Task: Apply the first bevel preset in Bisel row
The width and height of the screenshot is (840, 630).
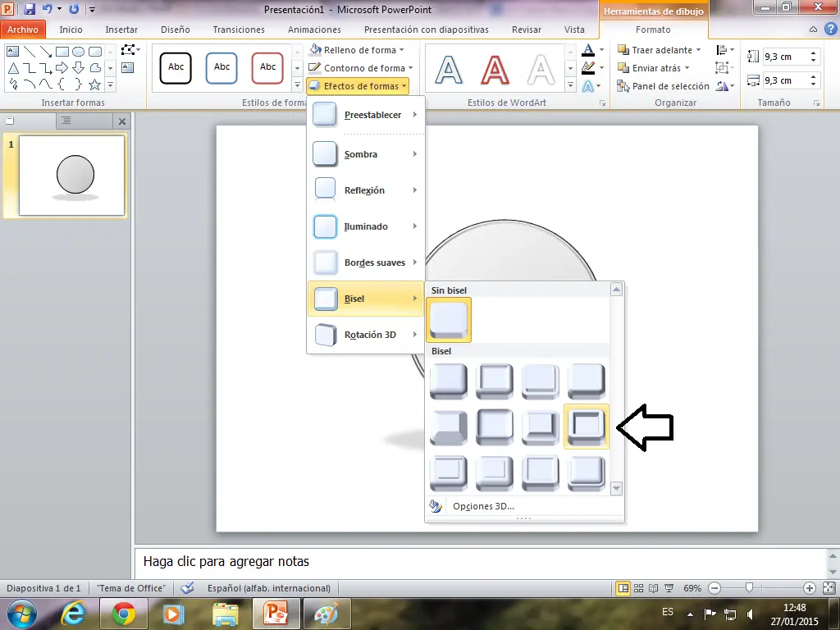Action: coord(449,381)
